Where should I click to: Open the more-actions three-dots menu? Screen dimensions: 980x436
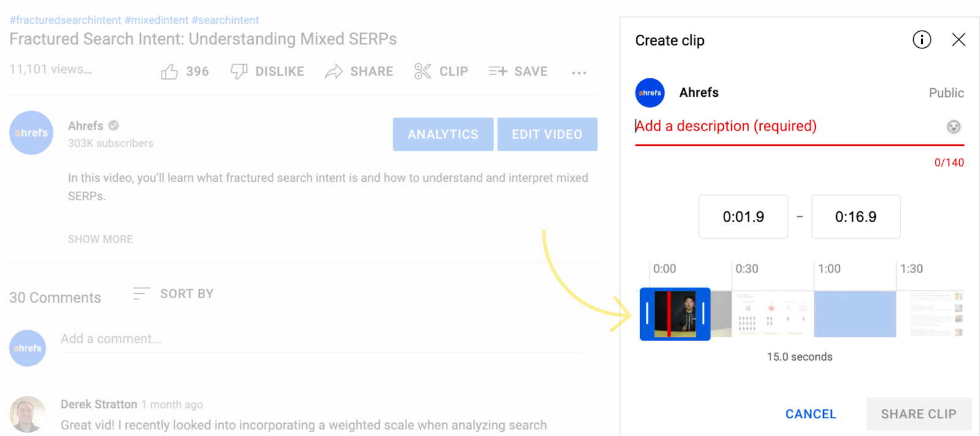[578, 72]
